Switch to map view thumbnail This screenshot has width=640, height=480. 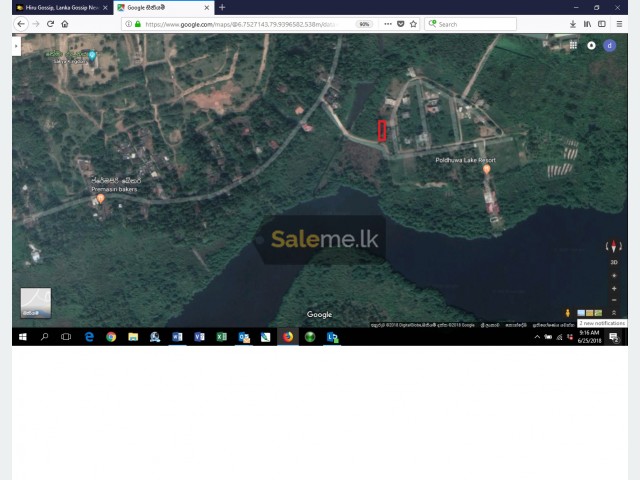coord(36,302)
